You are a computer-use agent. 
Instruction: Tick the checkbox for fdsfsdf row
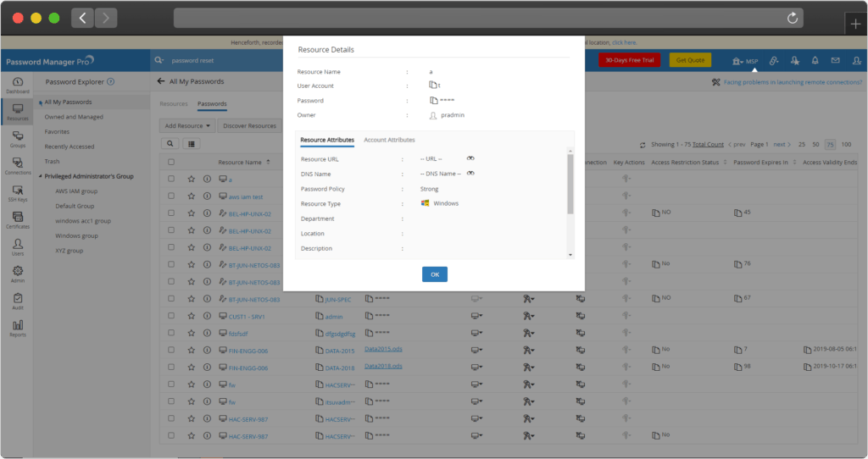point(171,333)
